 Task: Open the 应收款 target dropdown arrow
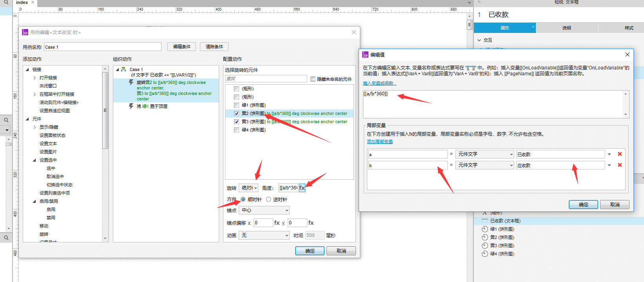pyautogui.click(x=610, y=165)
